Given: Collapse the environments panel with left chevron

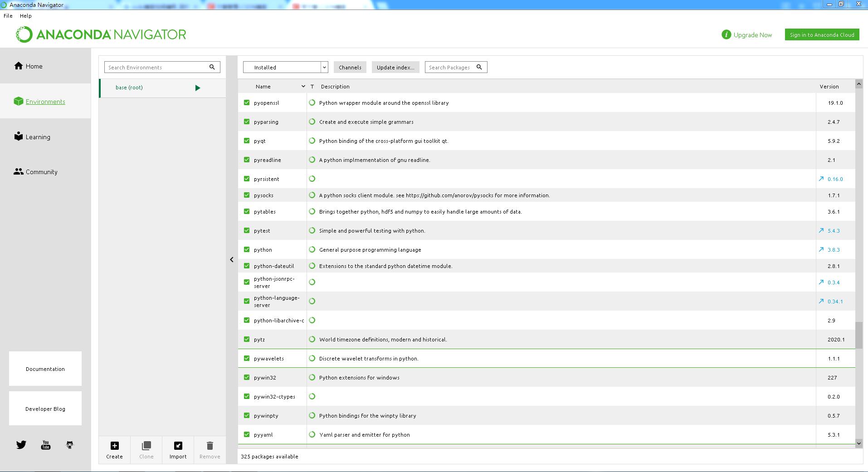Looking at the screenshot, I should [232, 259].
